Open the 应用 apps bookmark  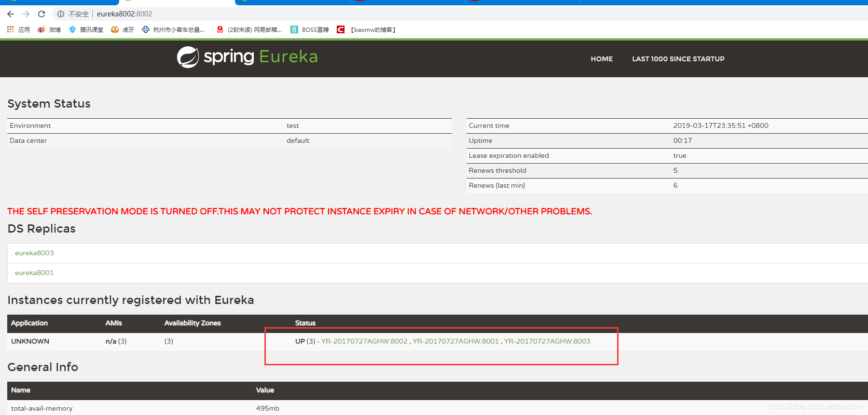(x=18, y=29)
